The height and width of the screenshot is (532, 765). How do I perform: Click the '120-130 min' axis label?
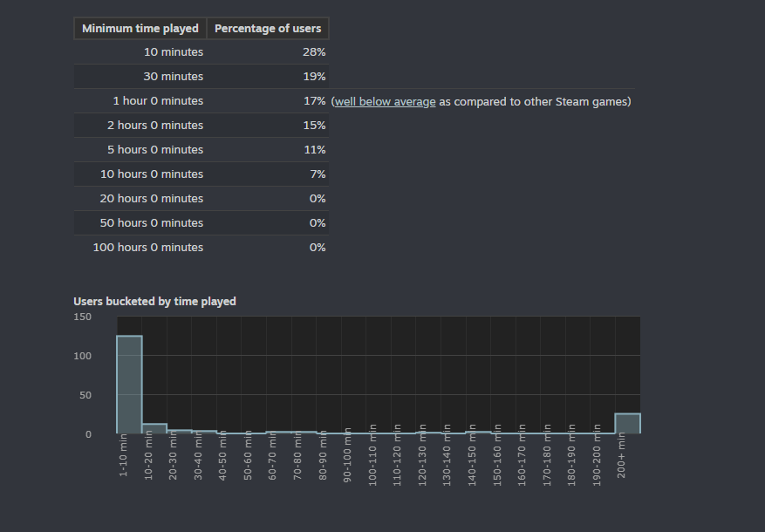[422, 455]
